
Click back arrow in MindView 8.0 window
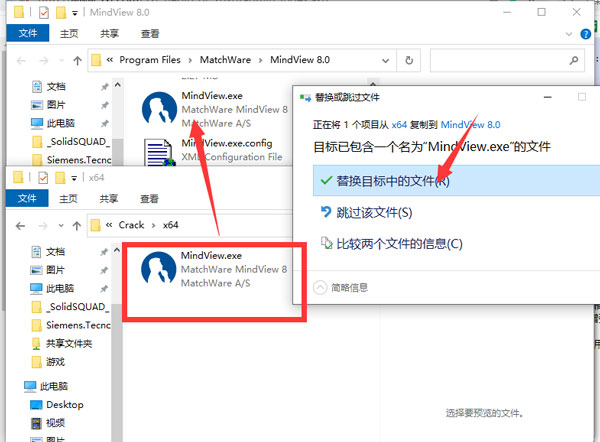pyautogui.click(x=21, y=60)
